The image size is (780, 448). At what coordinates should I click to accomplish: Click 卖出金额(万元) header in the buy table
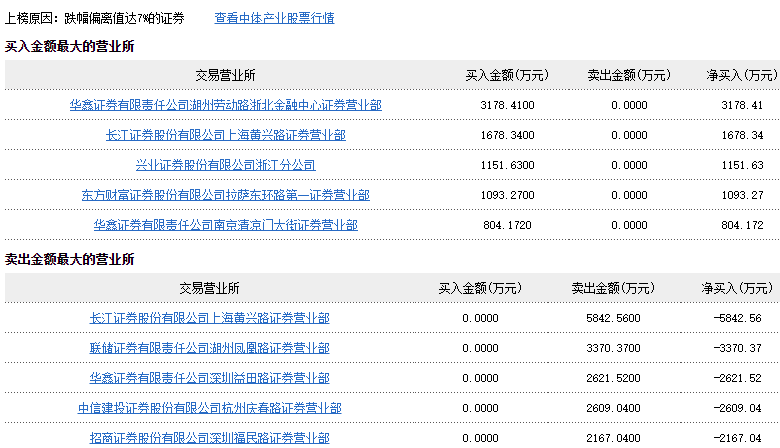[629, 75]
